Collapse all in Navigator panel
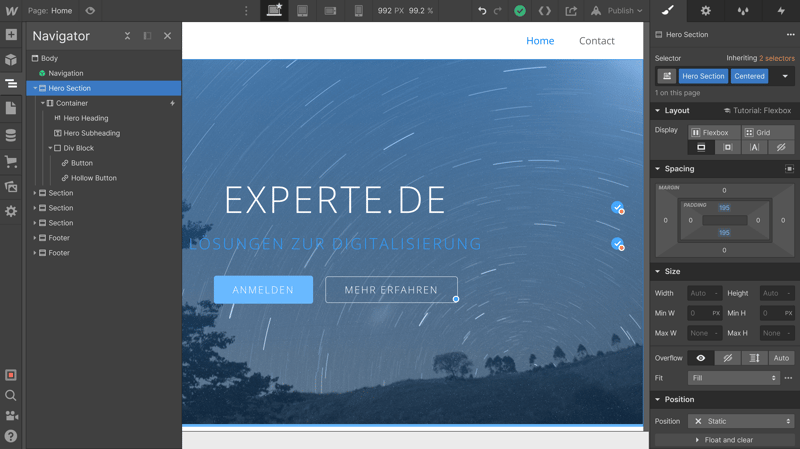This screenshot has width=800, height=449. (x=127, y=36)
